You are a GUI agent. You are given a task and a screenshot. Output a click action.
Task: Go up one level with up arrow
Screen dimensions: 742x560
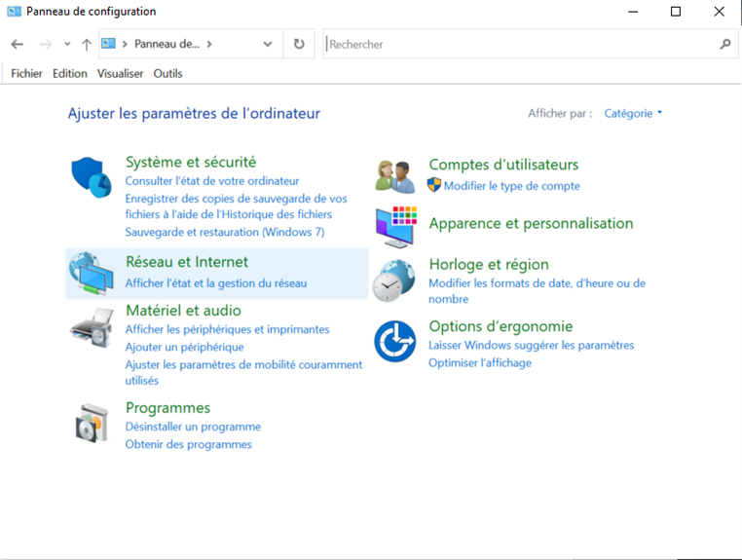pos(87,45)
